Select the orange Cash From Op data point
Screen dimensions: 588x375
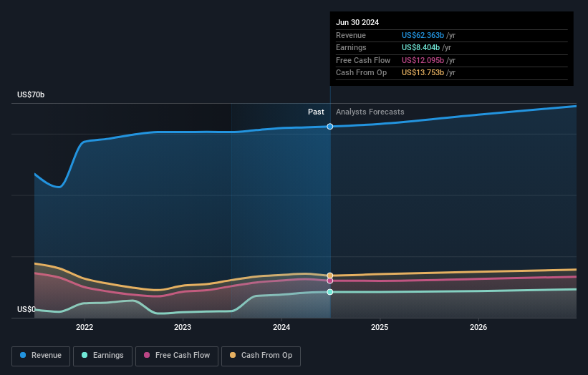click(x=330, y=276)
